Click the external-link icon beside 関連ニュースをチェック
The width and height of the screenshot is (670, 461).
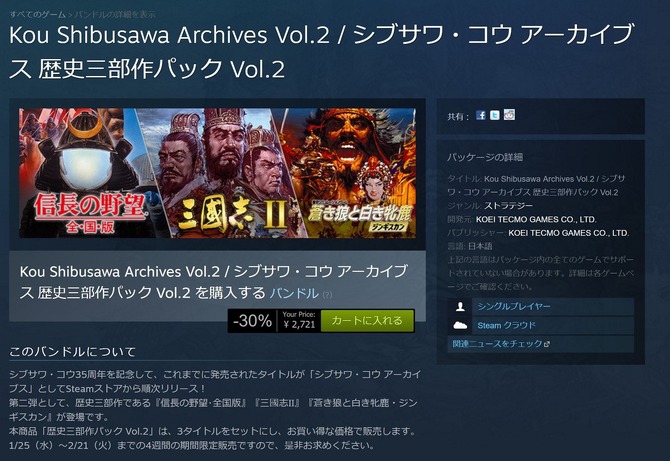point(547,344)
